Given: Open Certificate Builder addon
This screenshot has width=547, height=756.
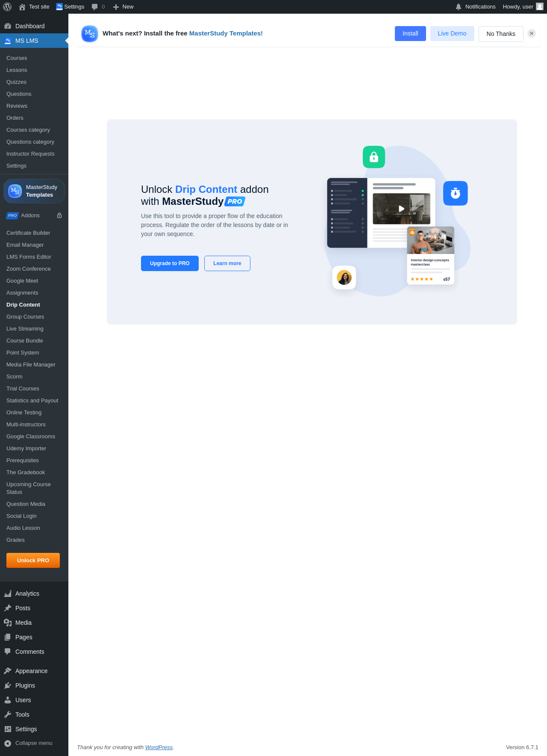Looking at the screenshot, I should [28, 233].
